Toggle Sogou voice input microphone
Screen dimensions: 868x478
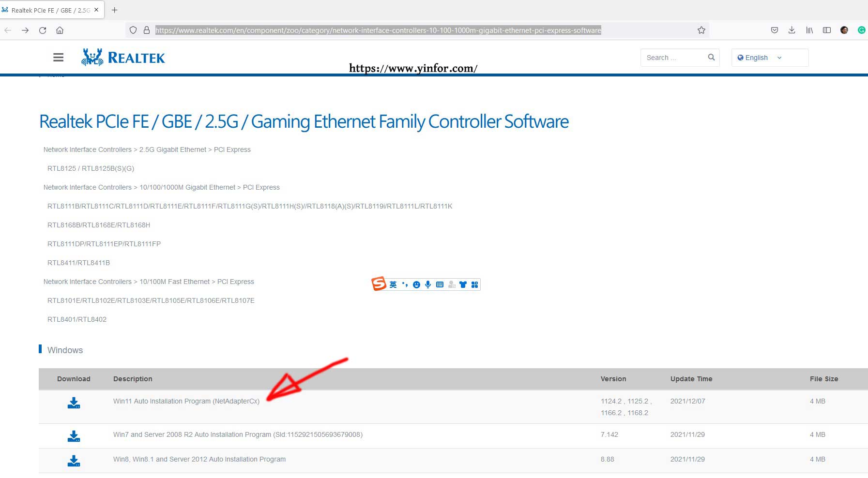coord(428,284)
